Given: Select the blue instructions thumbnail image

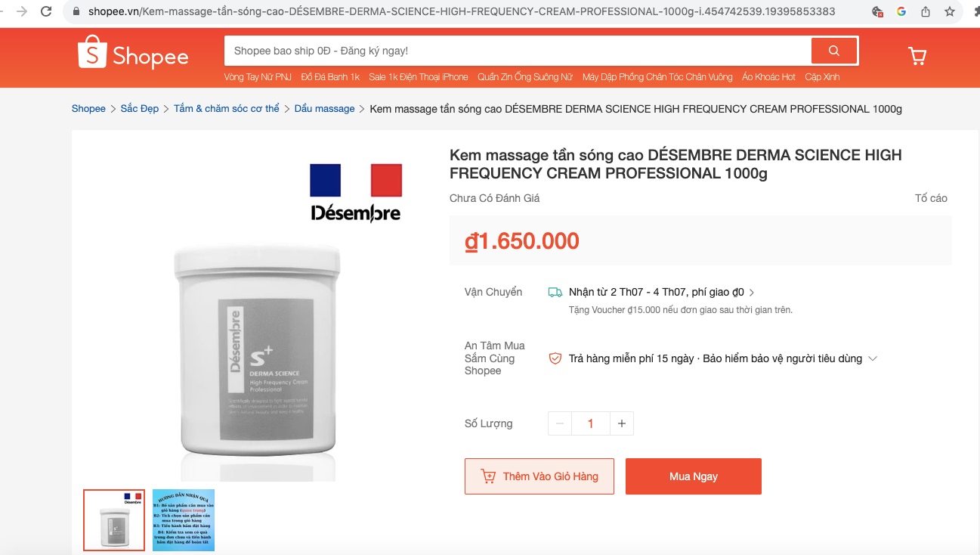Looking at the screenshot, I should 184,520.
